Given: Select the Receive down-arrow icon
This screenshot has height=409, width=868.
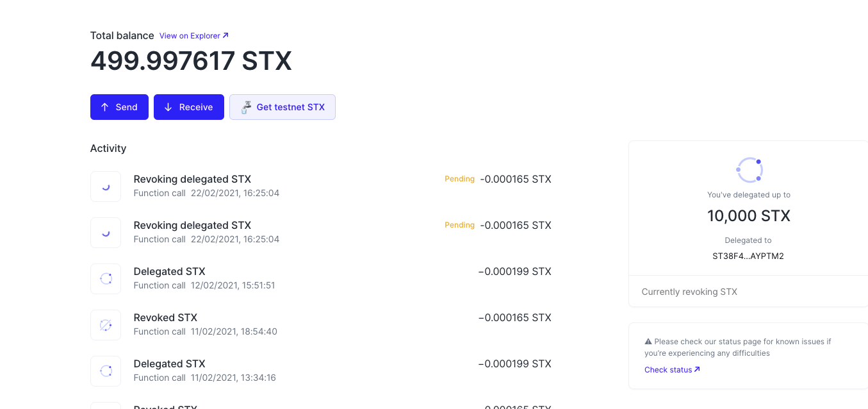Looking at the screenshot, I should 168,106.
